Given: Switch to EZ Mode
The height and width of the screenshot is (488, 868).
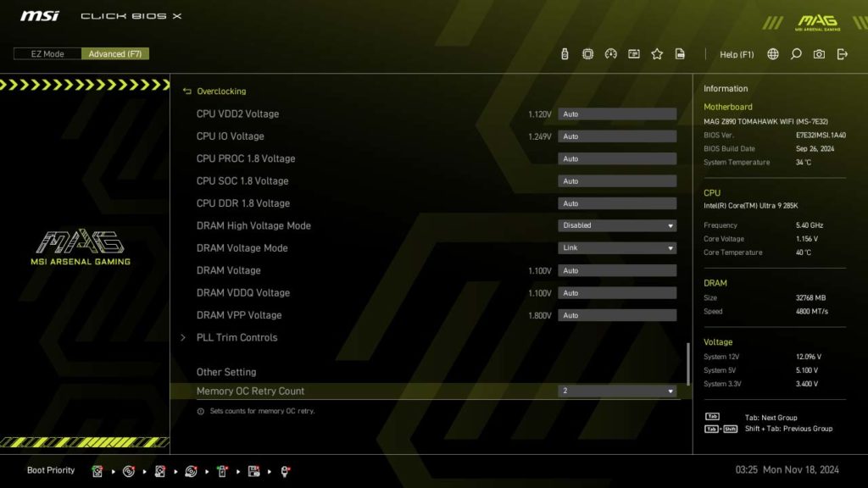Looking at the screenshot, I should pyautogui.click(x=47, y=53).
